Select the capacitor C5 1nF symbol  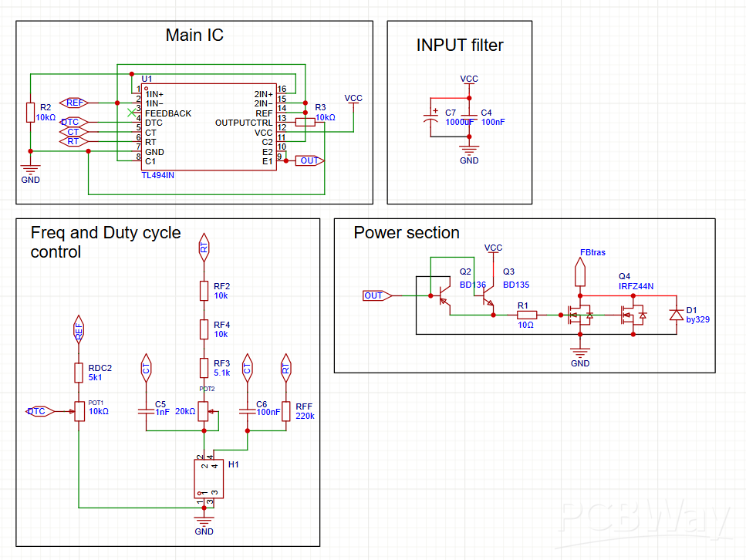pyautogui.click(x=146, y=412)
